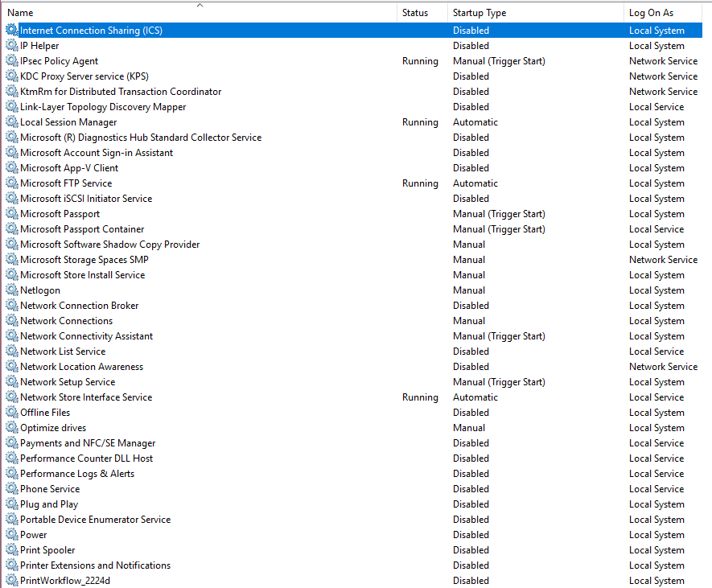712x588 pixels.
Task: Click Disabled startup type of Plug and Play
Action: (x=471, y=504)
